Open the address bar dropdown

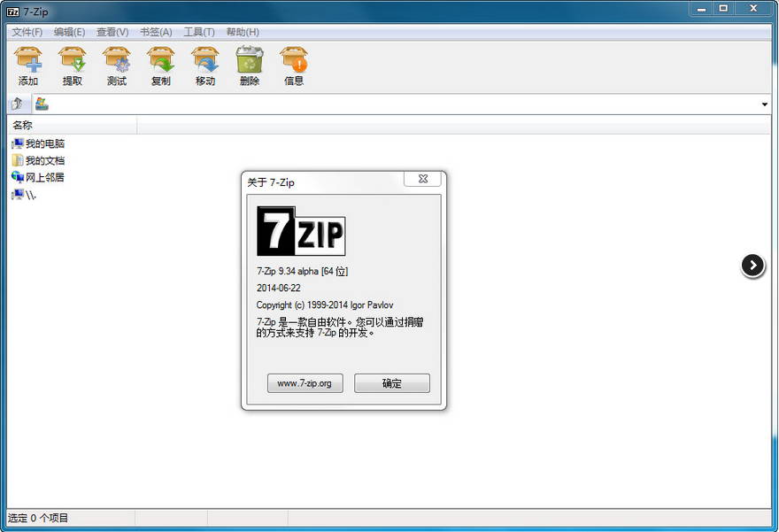click(x=763, y=104)
